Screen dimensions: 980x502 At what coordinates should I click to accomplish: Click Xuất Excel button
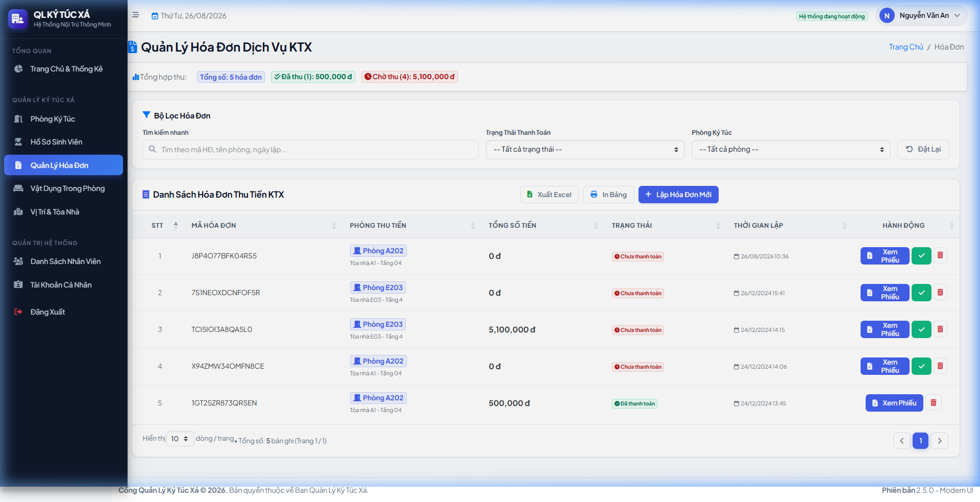tap(549, 195)
